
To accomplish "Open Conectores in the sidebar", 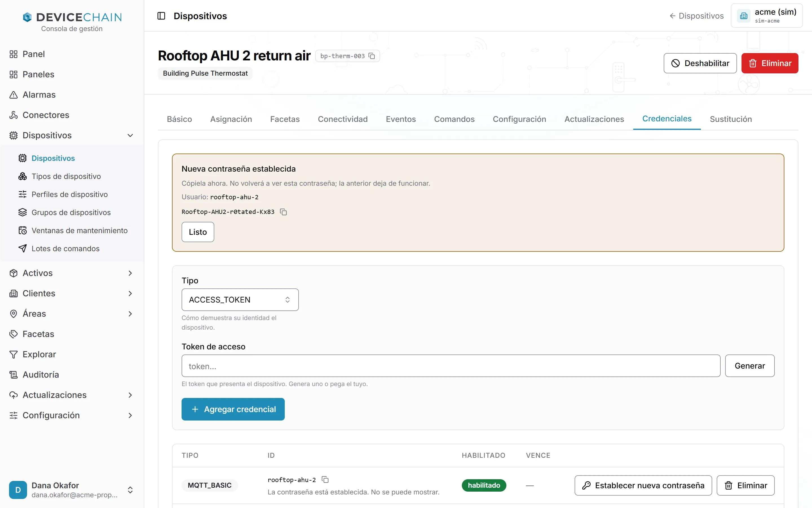I will [x=72, y=115].
